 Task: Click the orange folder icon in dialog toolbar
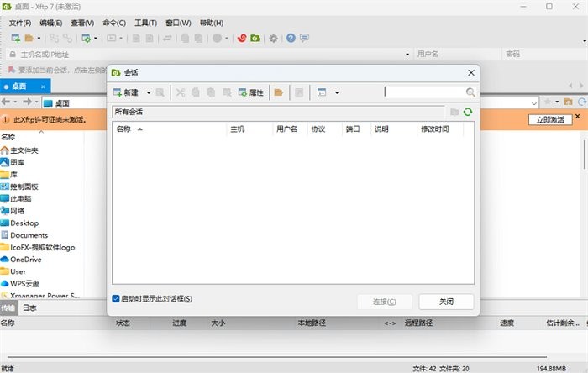point(278,92)
